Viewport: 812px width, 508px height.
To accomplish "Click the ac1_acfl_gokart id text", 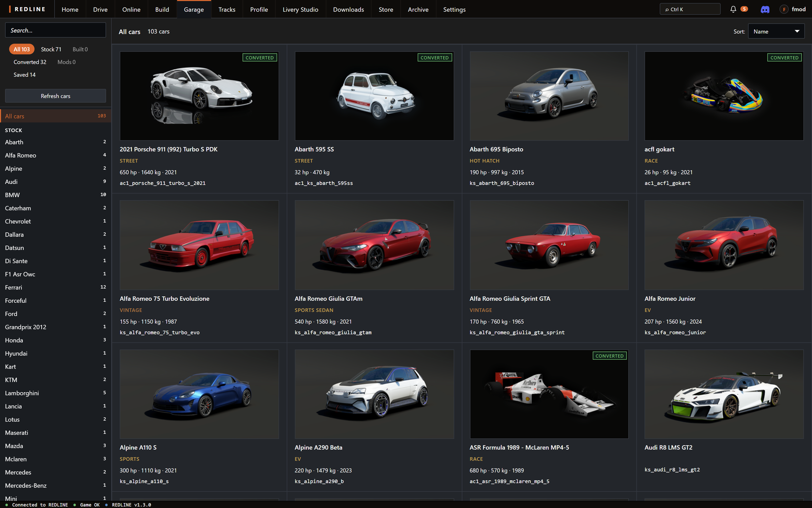I will (667, 183).
